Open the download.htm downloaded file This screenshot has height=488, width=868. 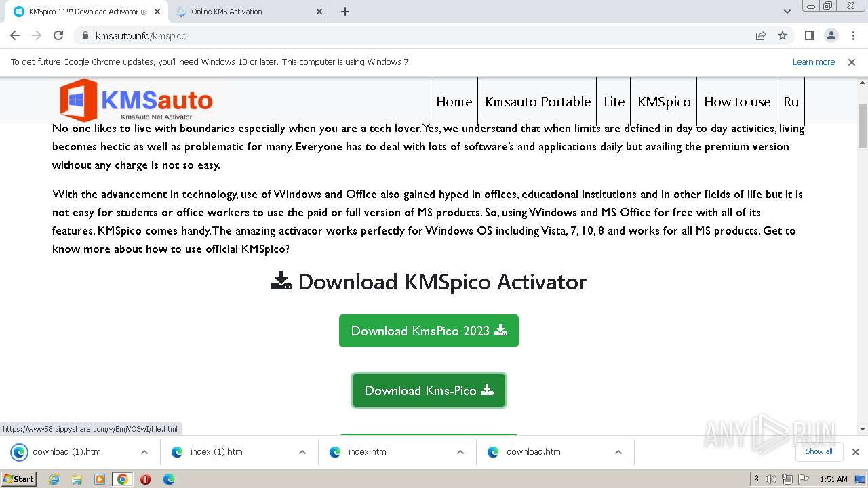[x=533, y=452]
